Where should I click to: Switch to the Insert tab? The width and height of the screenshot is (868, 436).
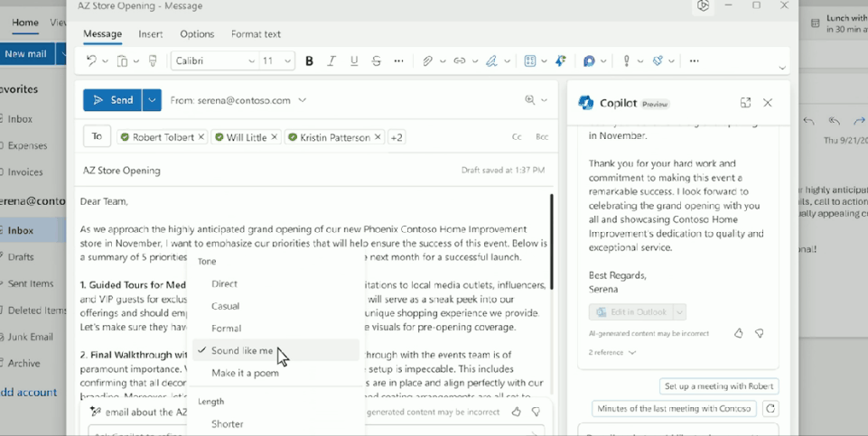(150, 34)
